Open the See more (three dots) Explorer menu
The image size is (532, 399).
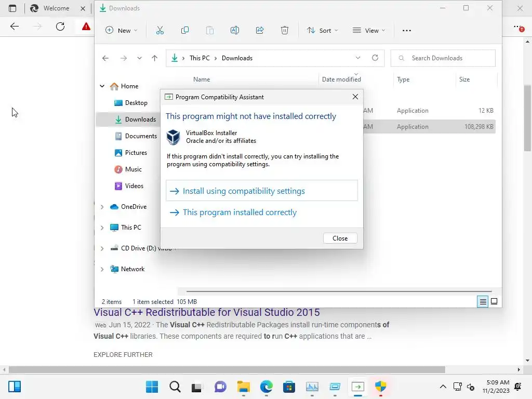click(406, 31)
